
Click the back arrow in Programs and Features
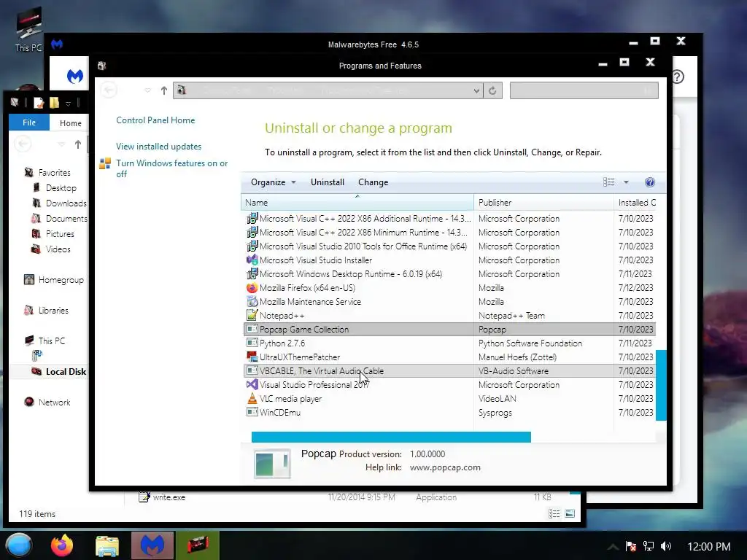109,90
